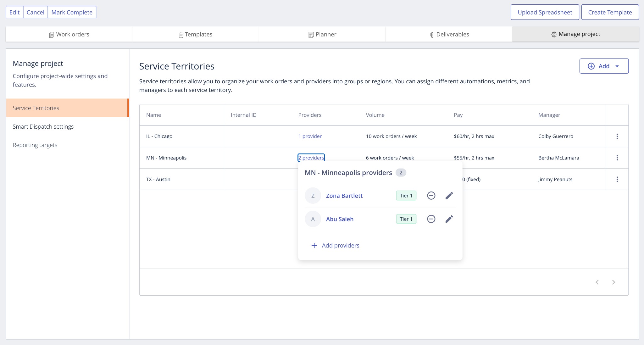Open Smart Dispatch settings
644x345 pixels.
[43, 126]
